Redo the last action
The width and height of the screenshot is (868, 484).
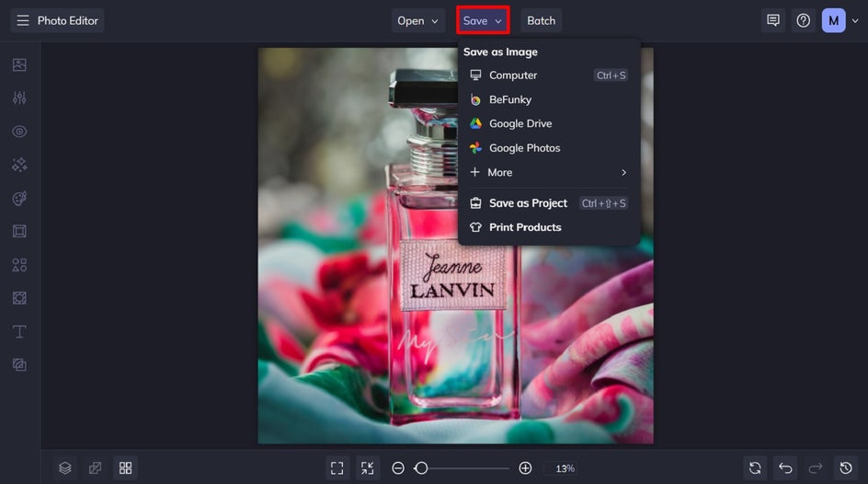tap(816, 468)
